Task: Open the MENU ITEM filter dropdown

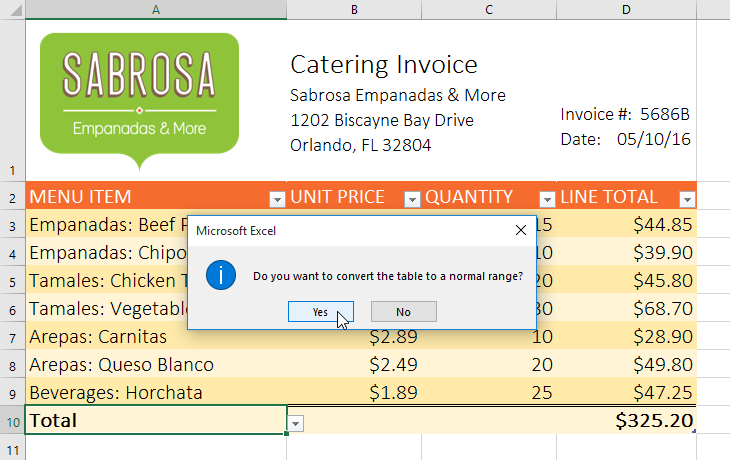Action: 276,198
